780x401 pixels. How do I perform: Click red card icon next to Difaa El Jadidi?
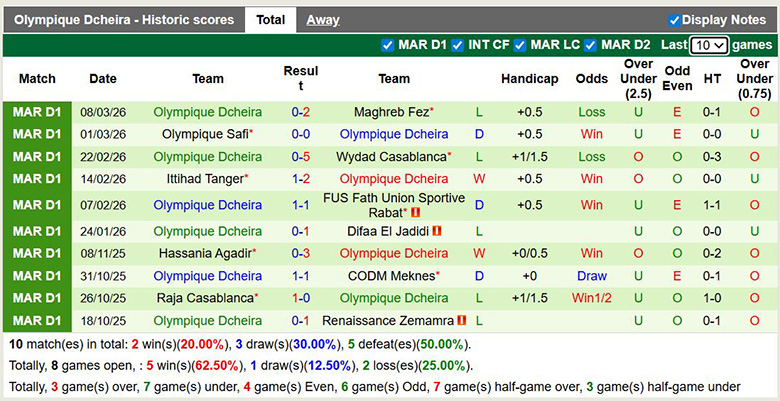point(437,231)
